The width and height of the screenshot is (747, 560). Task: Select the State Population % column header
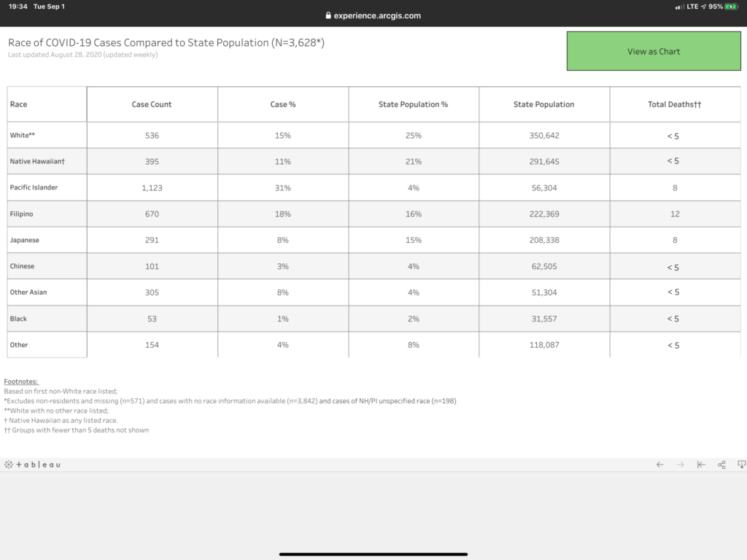coord(414,104)
